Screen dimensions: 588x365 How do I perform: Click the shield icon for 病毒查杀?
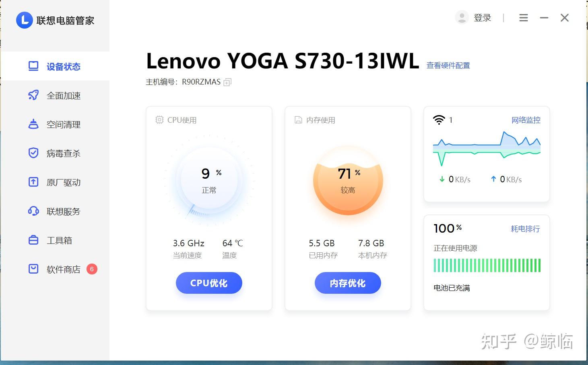(33, 153)
